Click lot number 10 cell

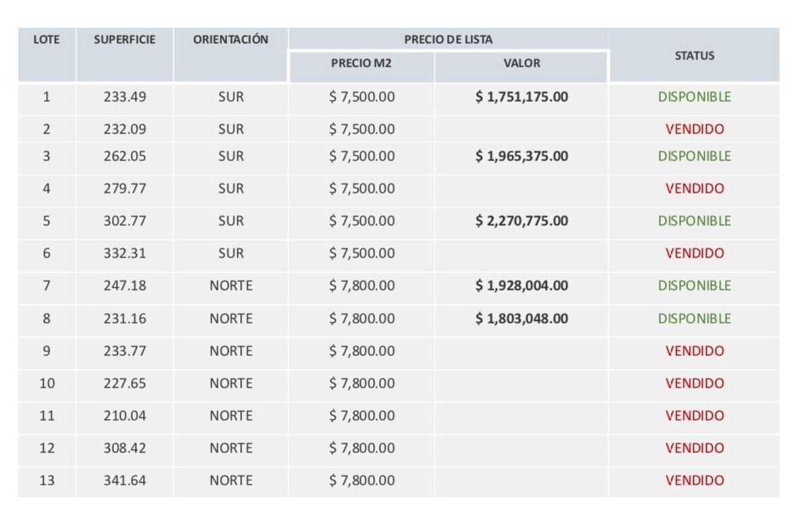[47, 384]
